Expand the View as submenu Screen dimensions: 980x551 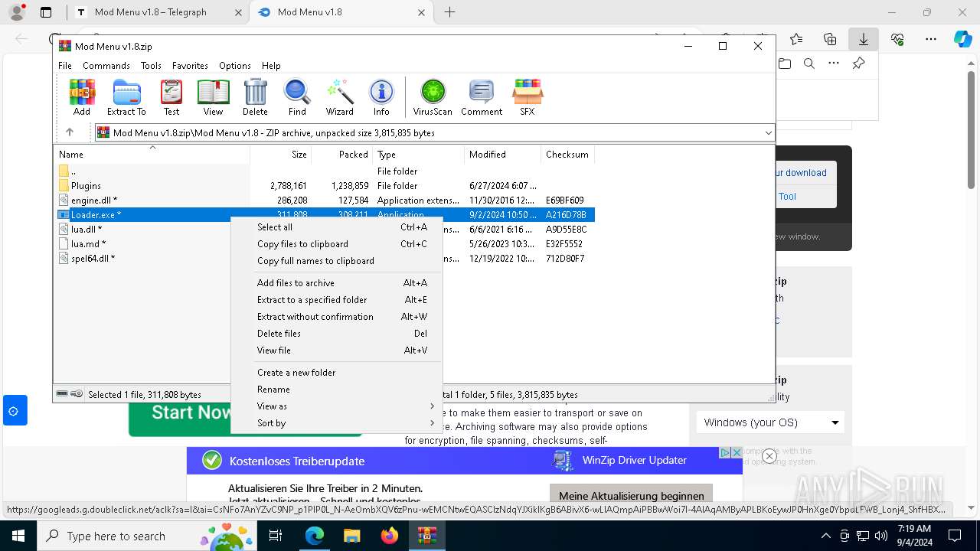click(337, 406)
